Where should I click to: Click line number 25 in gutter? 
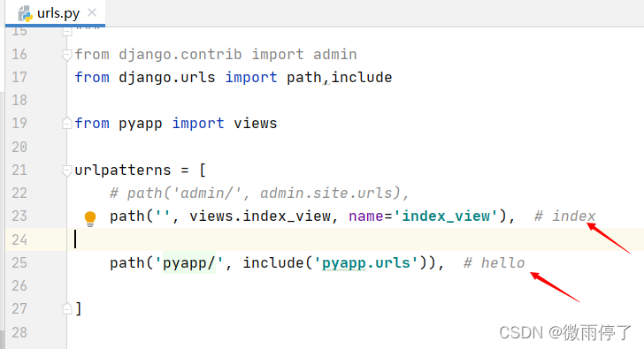click(x=19, y=262)
